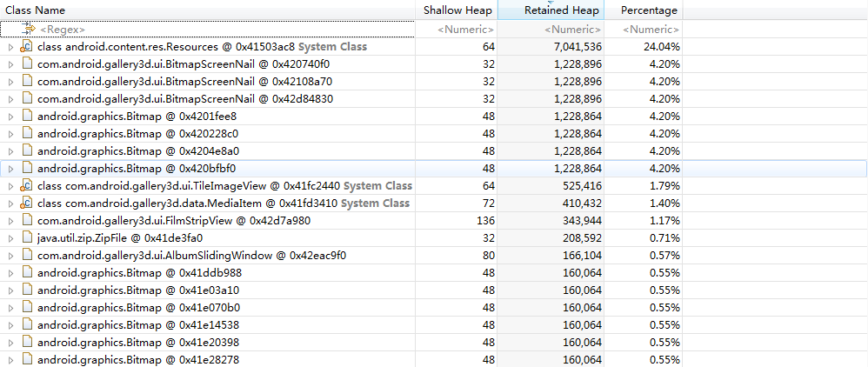This screenshot has width=868, height=367.
Task: Expand Bitmap @ 0x420bfbf0 row
Action: (x=10, y=169)
